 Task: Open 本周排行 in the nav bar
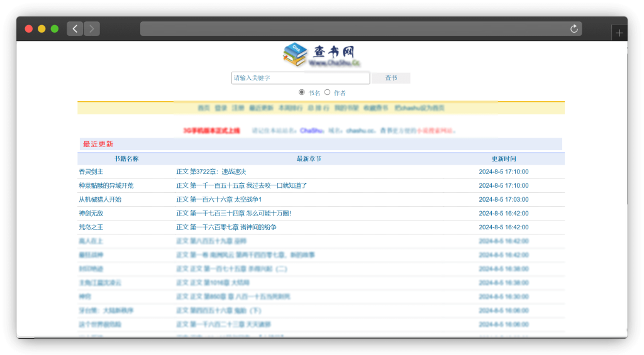[291, 108]
